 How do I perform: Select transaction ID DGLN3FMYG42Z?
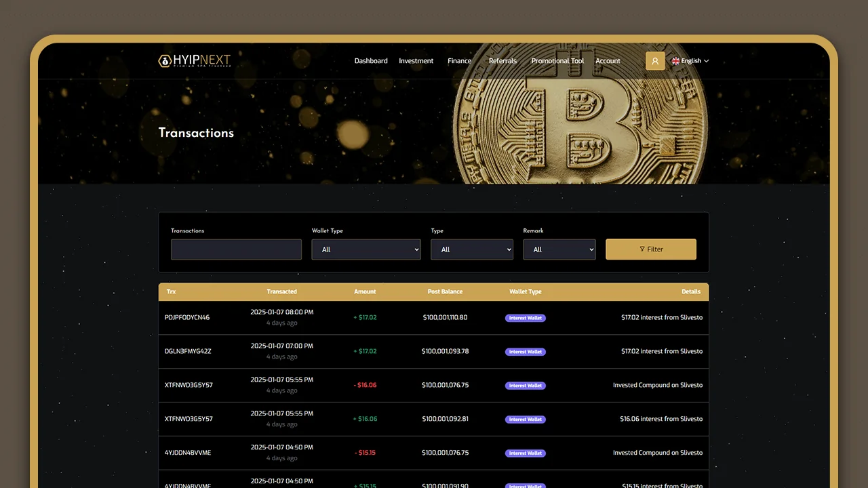(188, 351)
